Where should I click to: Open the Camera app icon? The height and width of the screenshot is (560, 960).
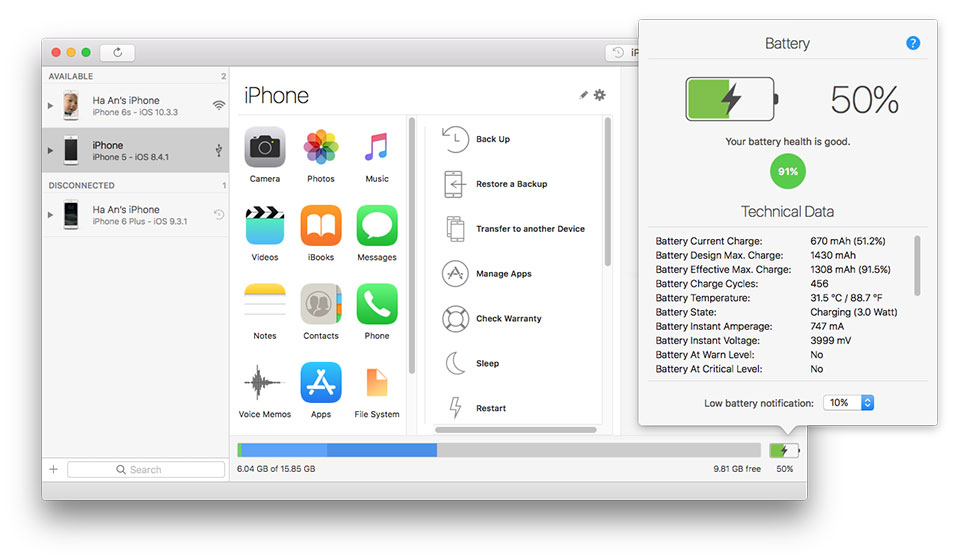click(x=264, y=147)
